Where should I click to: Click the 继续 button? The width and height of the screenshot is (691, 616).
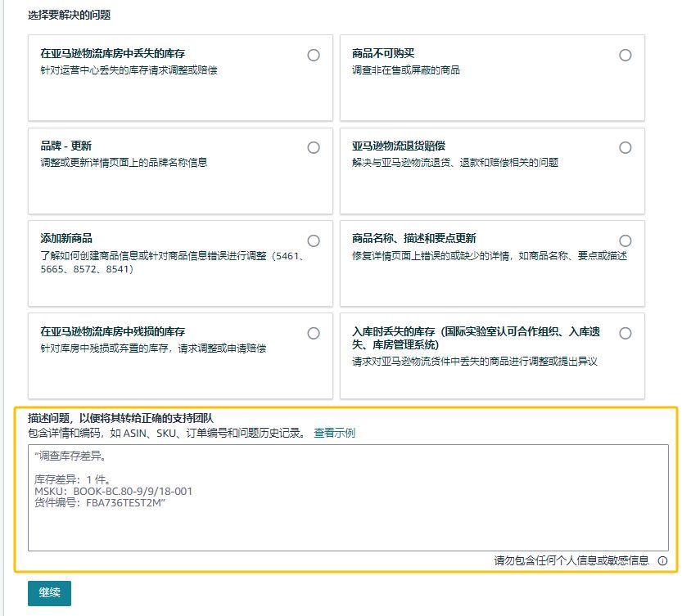[x=49, y=593]
